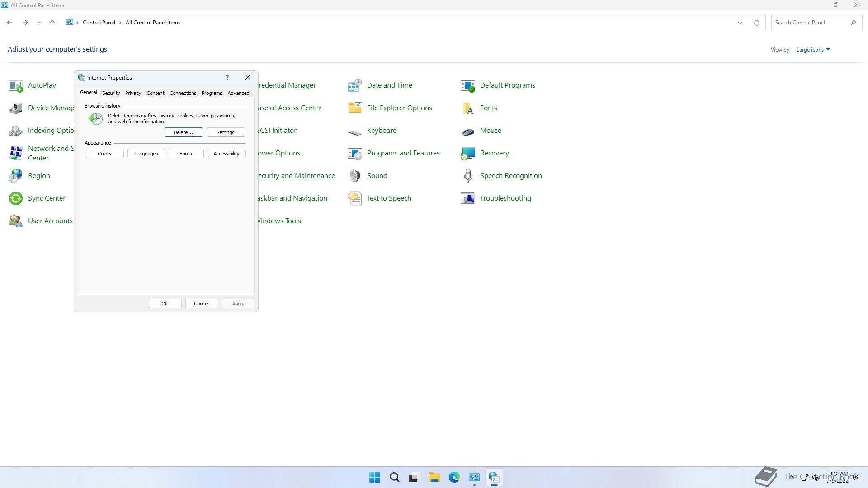This screenshot has height=488, width=868.
Task: Click the Accessibility button
Action: [x=226, y=154]
